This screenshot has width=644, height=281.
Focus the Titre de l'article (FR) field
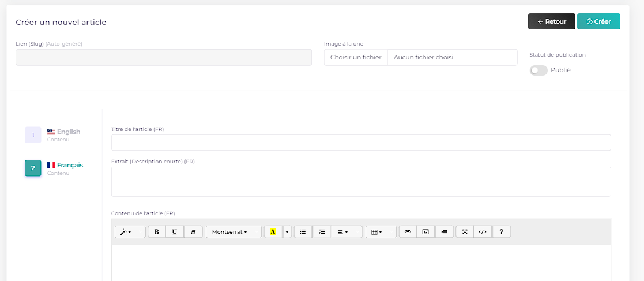[361, 143]
